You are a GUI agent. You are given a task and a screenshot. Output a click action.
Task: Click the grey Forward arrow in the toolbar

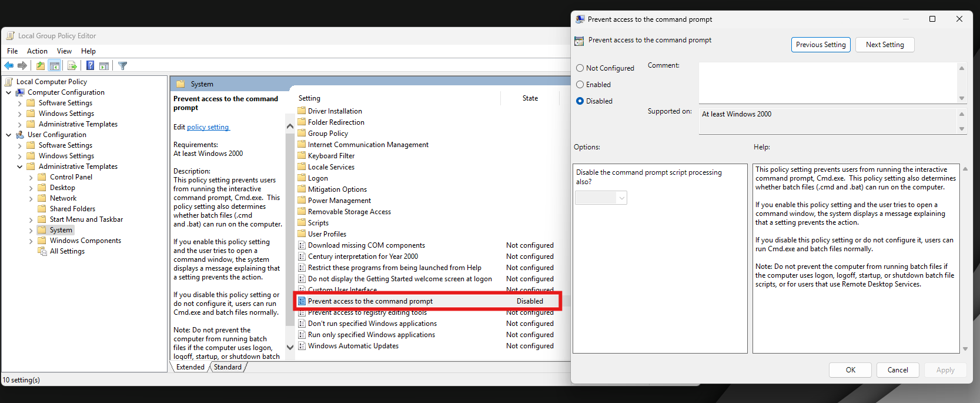22,66
